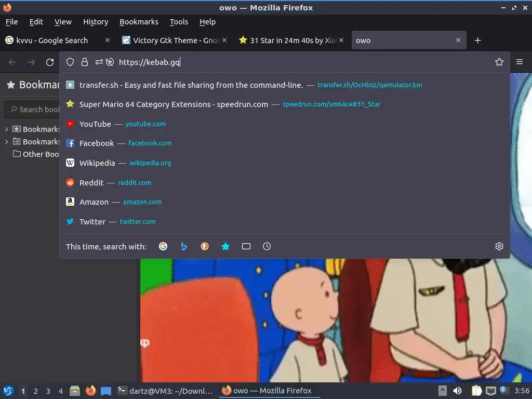Select the Reddit suggestion
Viewport: 532px width, 399px height.
tap(285, 182)
